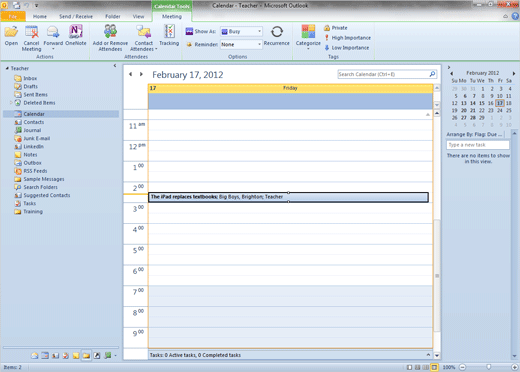Expand the Deleted Items folder
This screenshot has width=520, height=372.
pos(11,103)
